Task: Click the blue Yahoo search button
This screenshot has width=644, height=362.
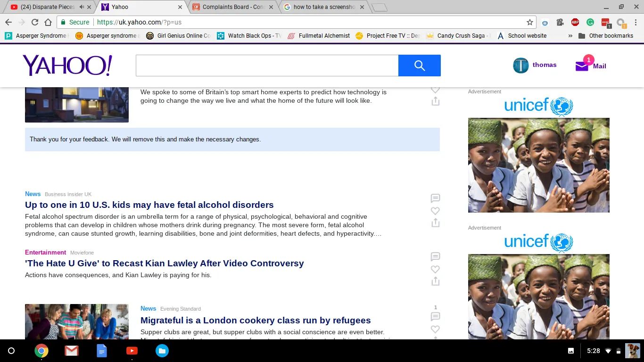Action: coord(419,66)
